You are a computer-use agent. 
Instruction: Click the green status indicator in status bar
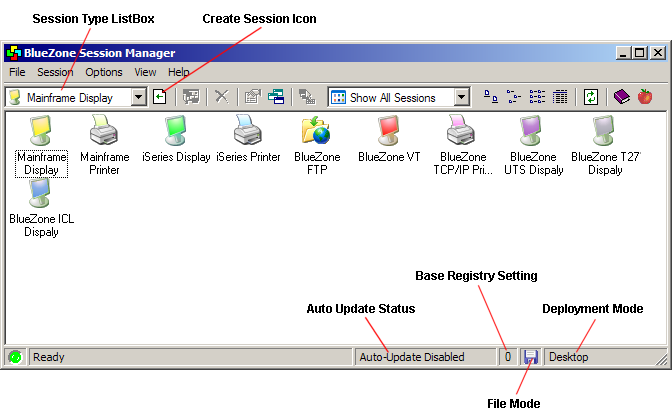tap(15, 357)
